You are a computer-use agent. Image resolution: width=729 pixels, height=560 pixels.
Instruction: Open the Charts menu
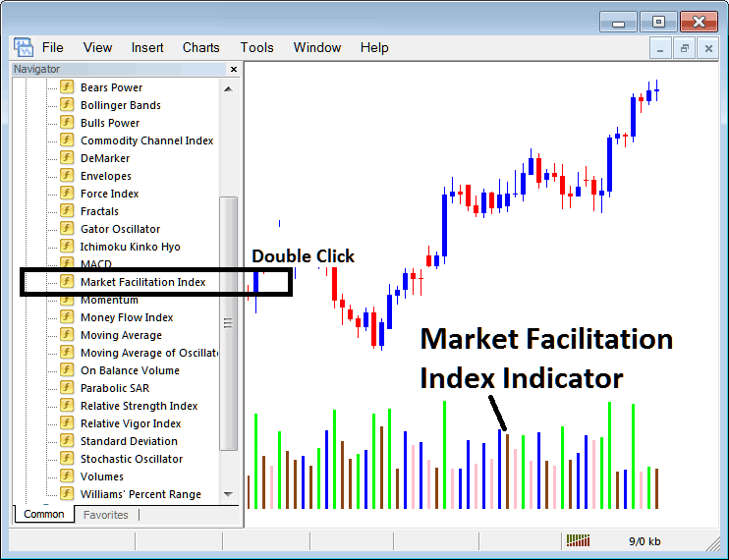[200, 47]
